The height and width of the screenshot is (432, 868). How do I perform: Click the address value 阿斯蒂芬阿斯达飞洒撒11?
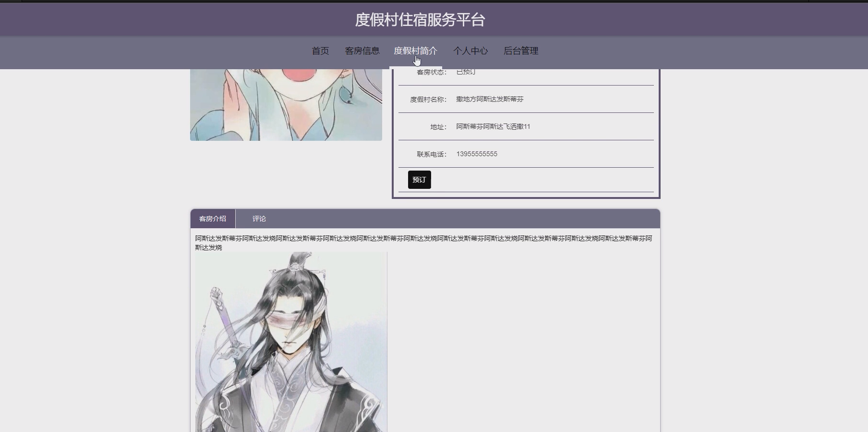[x=493, y=126]
